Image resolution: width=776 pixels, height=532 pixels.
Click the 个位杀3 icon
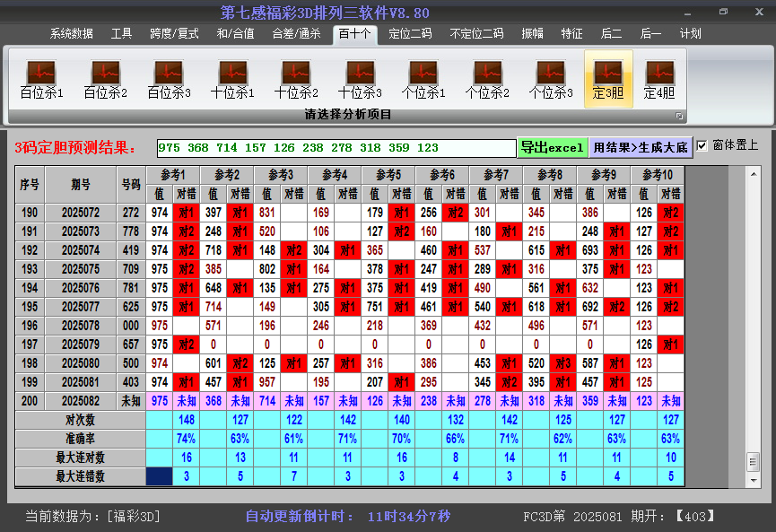pyautogui.click(x=551, y=79)
